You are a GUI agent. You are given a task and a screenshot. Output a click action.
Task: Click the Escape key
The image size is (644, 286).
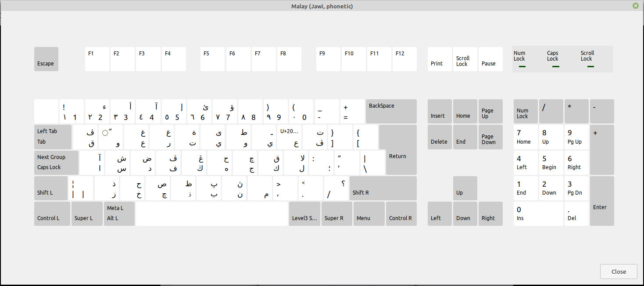(x=46, y=59)
